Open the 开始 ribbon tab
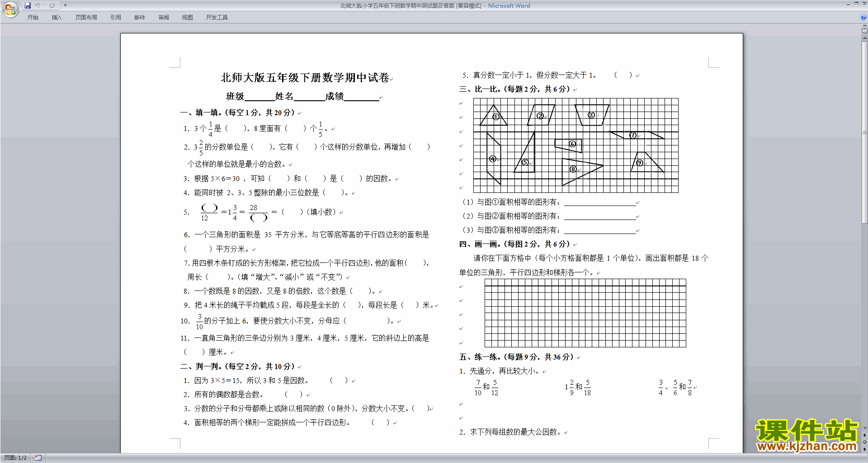This screenshot has width=868, height=463. pos(33,18)
